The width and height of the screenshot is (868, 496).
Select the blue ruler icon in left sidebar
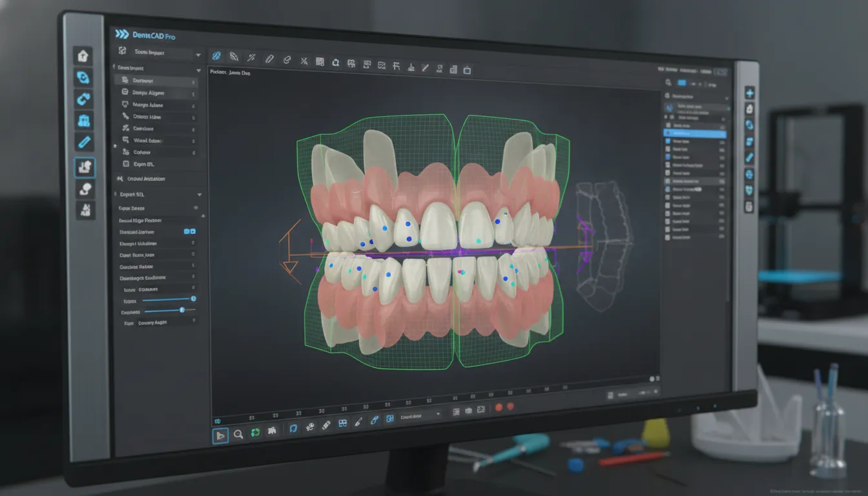point(84,141)
